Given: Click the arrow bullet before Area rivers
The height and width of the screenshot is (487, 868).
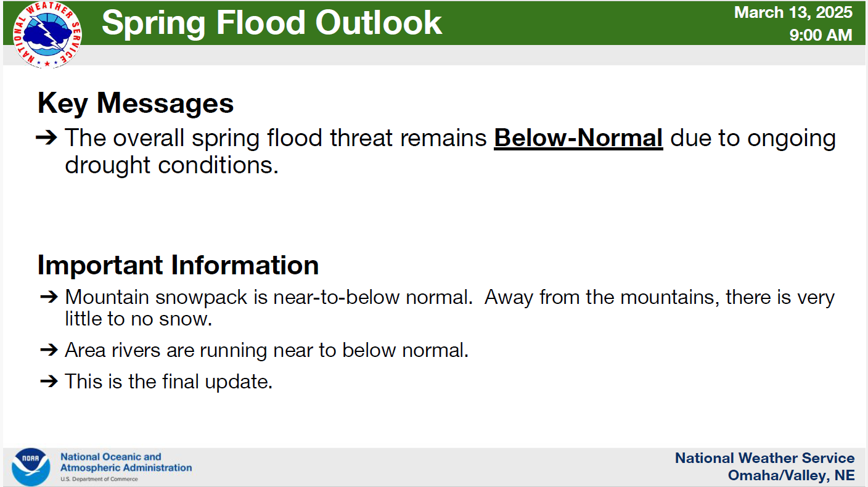Looking at the screenshot, I should click(x=49, y=350).
